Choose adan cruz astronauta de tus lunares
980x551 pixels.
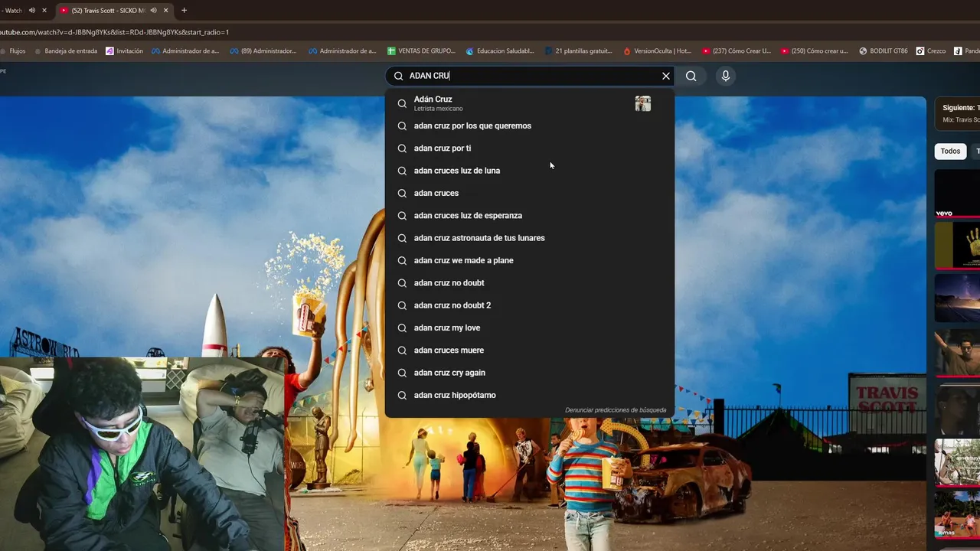[530, 238]
